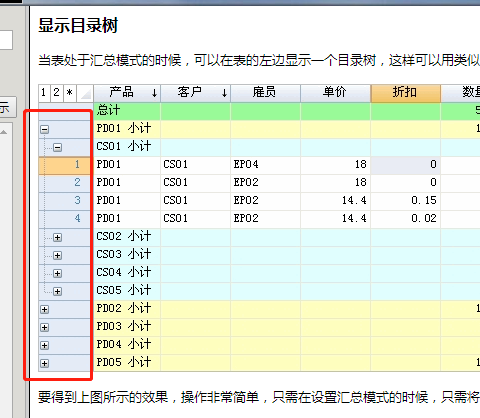Expand the PD03 小计 group

pos(44,327)
